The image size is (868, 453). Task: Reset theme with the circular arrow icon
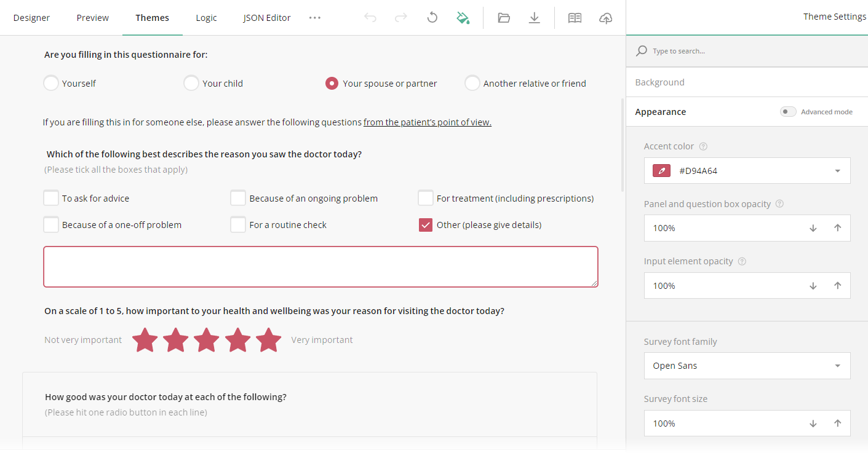click(432, 18)
